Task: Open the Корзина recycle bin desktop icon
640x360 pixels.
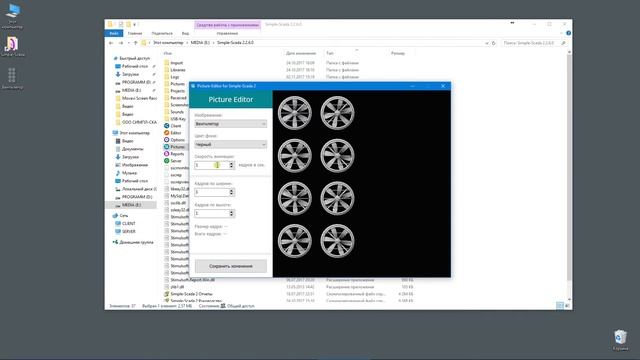Action: (620, 340)
